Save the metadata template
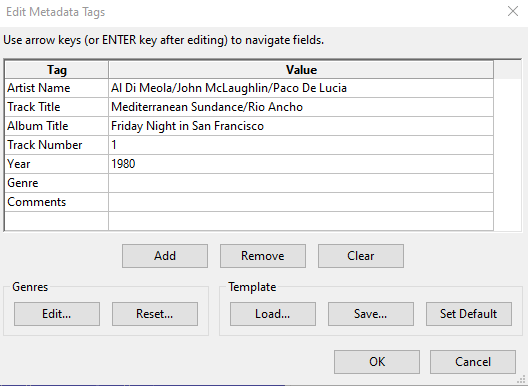This screenshot has width=528, height=386. tap(371, 314)
